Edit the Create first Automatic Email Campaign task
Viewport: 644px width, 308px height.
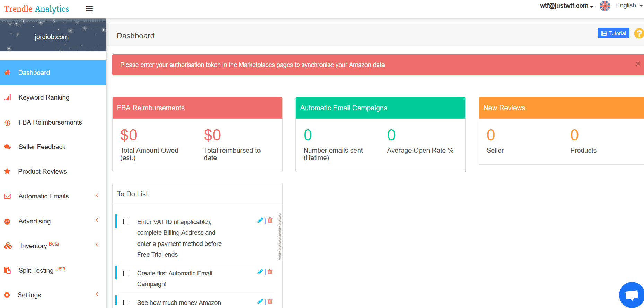[x=260, y=272]
